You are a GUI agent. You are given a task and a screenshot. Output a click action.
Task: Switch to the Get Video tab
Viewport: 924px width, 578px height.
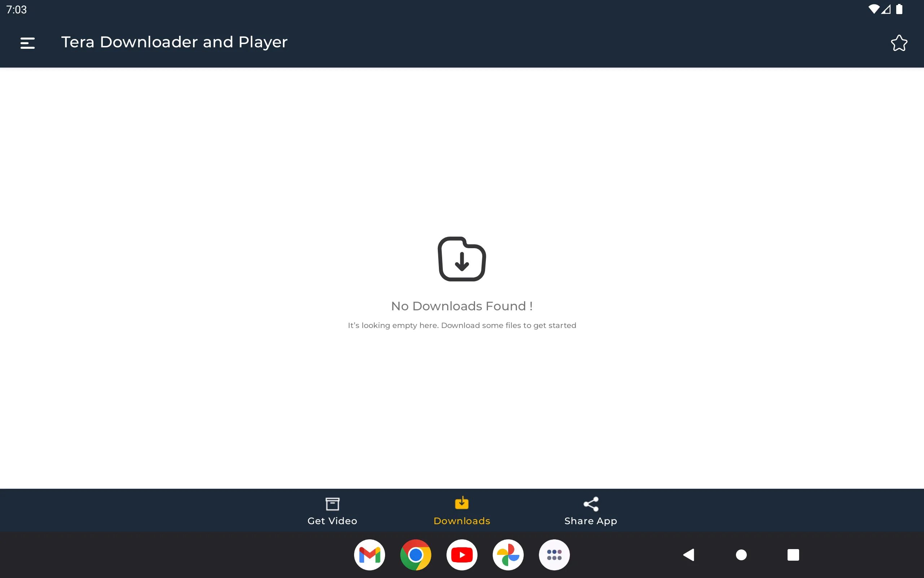point(332,511)
